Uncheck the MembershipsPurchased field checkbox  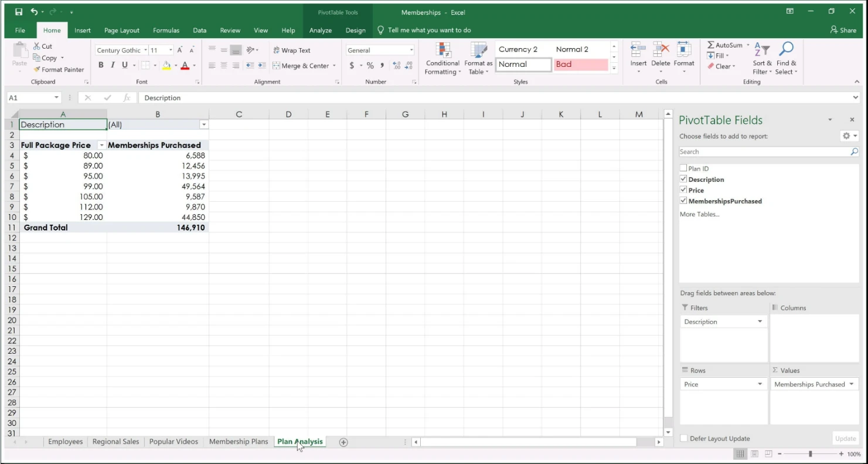tap(683, 201)
